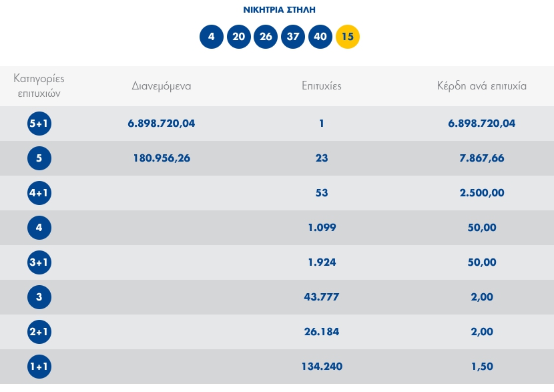
Task: Click the ΝΙΚΗΤΡΙΑ ΣΤΗΛΗ heading
Action: coord(279,10)
